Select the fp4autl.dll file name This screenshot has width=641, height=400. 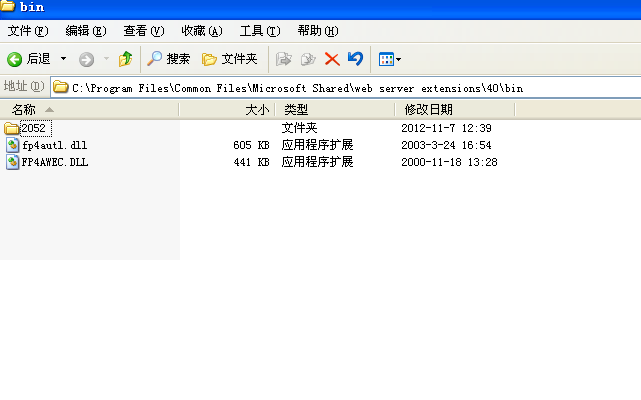tap(54, 146)
